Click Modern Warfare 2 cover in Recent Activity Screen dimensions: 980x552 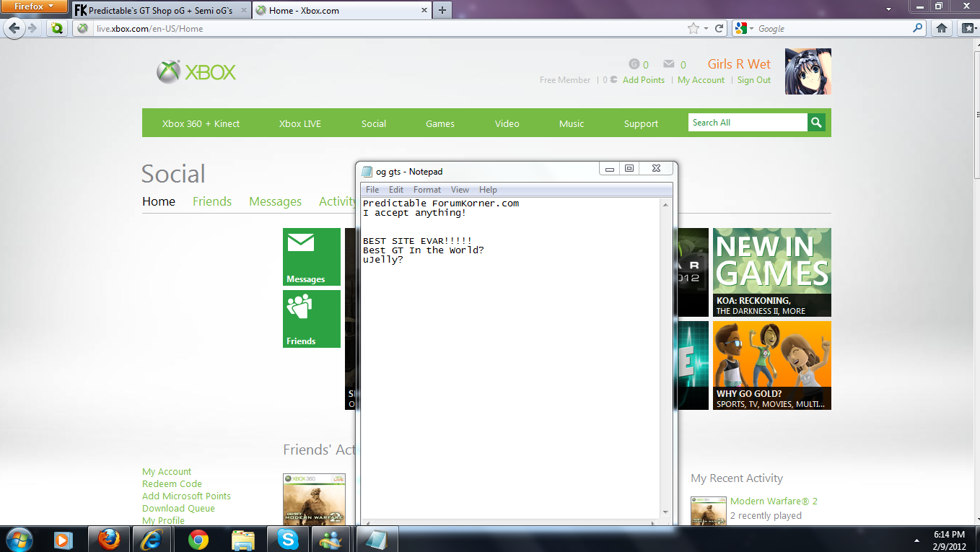[709, 511]
